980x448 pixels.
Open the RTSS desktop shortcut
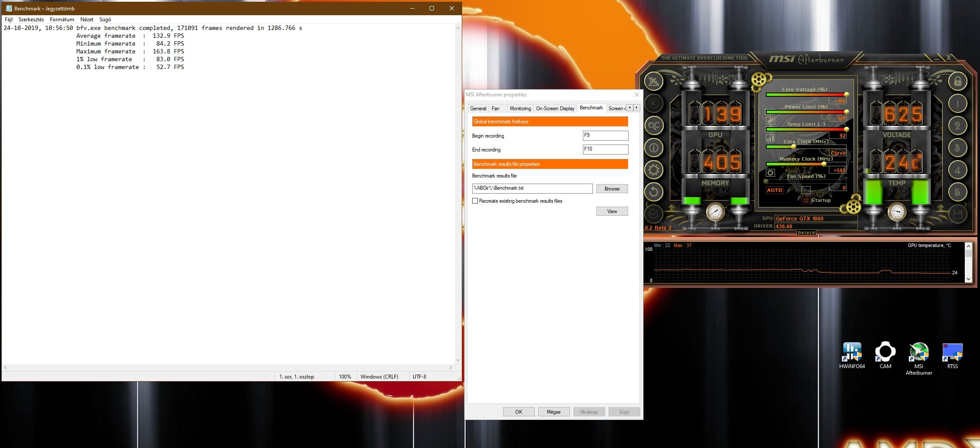953,356
